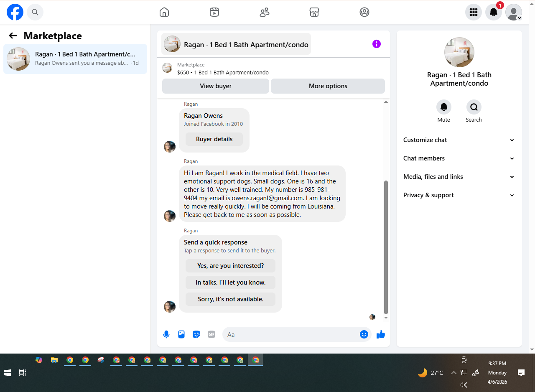Attach a photo using the image icon
535x392 pixels.
tap(181, 334)
